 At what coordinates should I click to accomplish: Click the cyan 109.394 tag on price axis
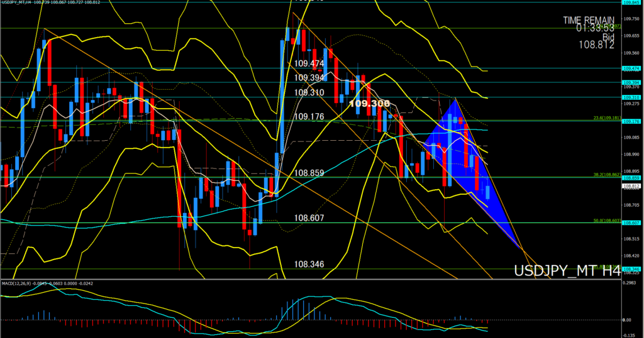pos(631,82)
